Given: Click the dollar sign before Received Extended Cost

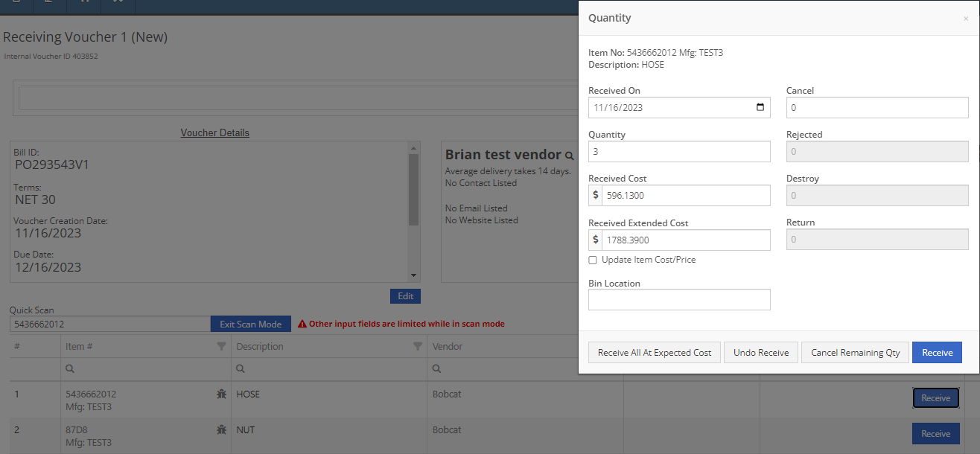Looking at the screenshot, I should 595,240.
